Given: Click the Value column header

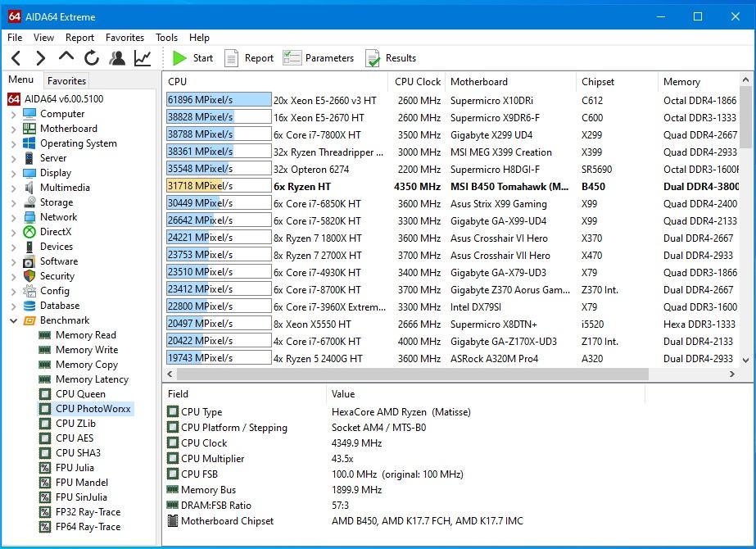Looking at the screenshot, I should (x=486, y=394).
